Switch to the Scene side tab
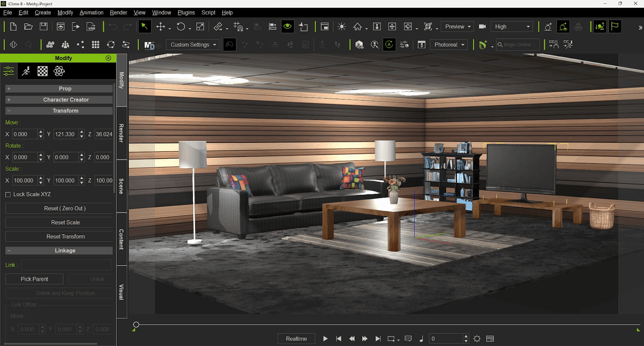 coord(122,186)
